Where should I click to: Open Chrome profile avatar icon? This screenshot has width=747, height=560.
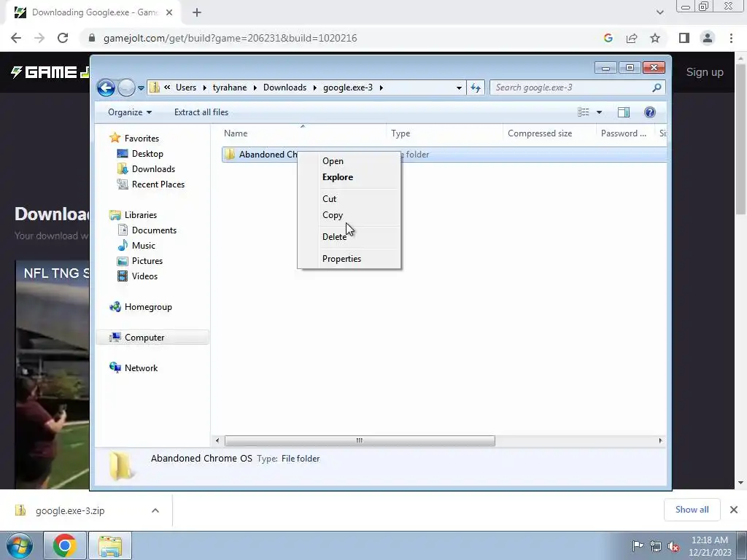tap(708, 38)
